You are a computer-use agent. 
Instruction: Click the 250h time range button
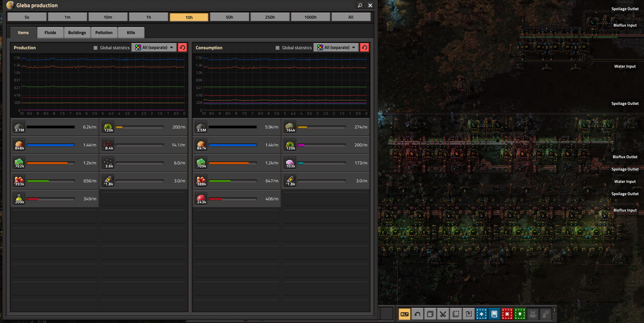(x=270, y=17)
